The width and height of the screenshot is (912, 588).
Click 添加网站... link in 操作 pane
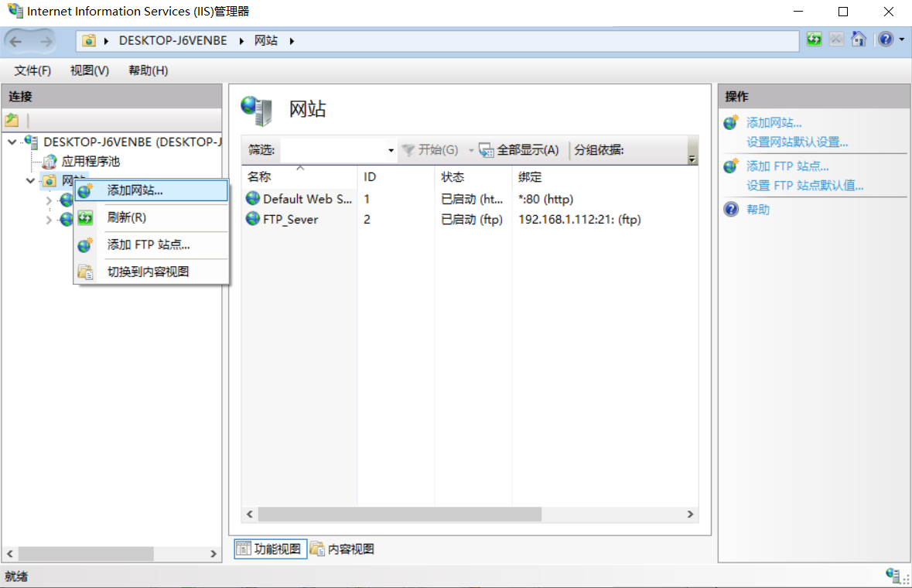pos(774,123)
